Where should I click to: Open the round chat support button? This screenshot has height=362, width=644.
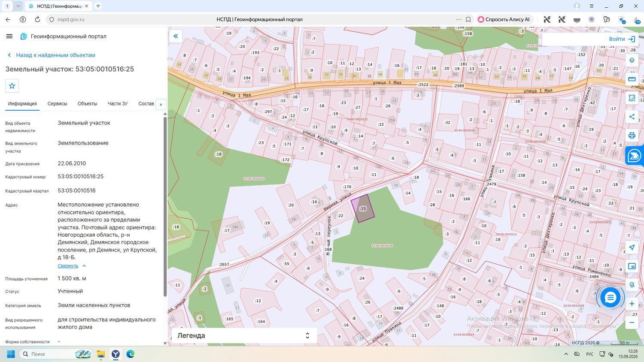(x=610, y=297)
